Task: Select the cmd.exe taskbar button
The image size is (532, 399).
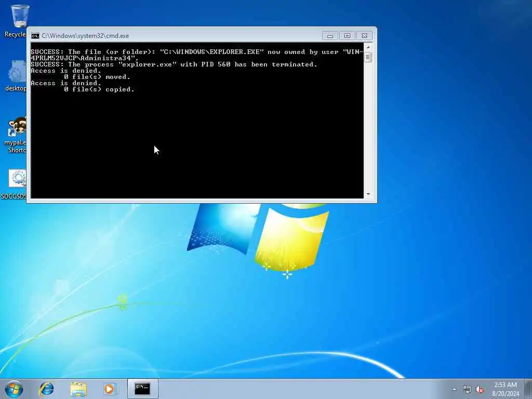Action: [x=142, y=389]
